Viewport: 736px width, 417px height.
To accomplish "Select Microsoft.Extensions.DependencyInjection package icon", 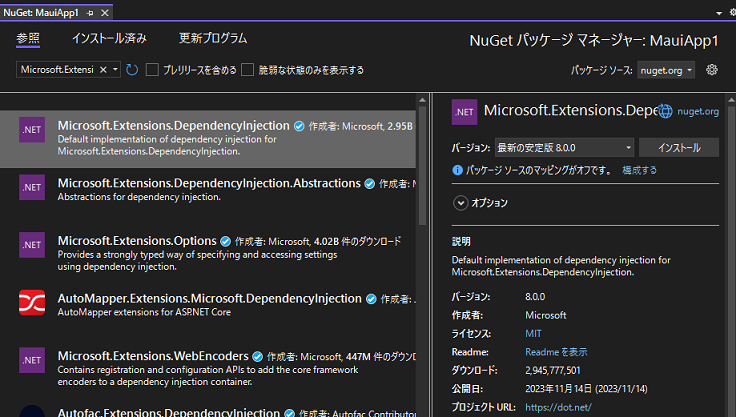I will tap(32, 130).
